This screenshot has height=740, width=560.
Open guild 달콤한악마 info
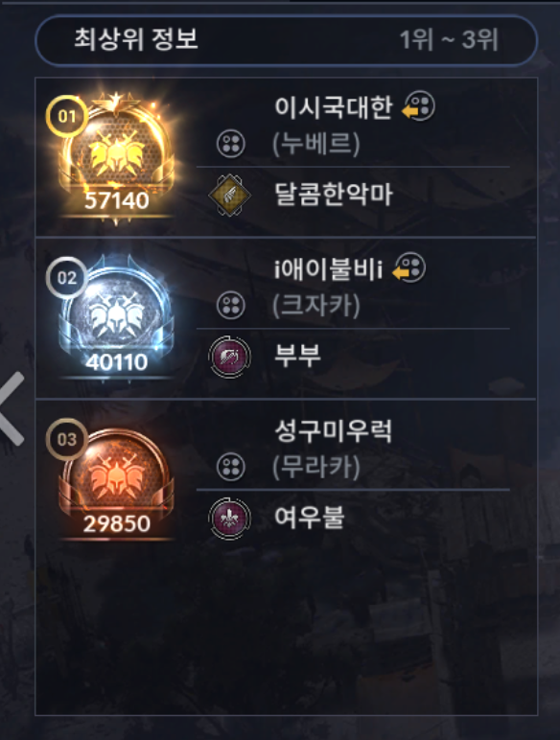334,195
